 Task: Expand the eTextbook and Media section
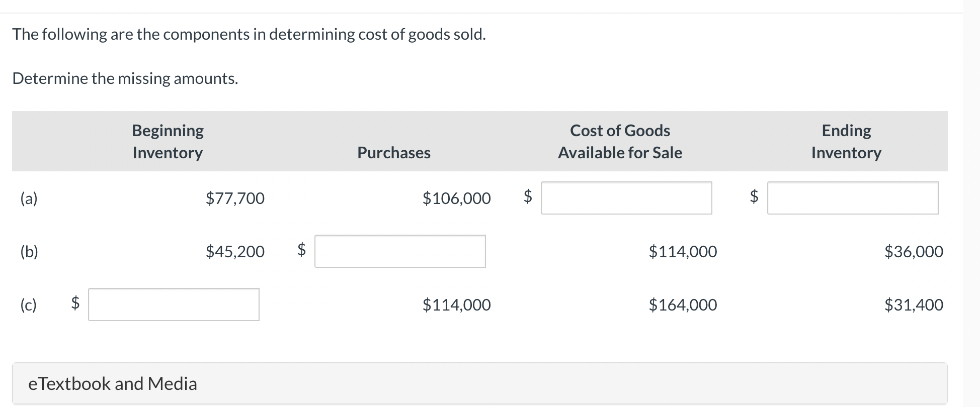[112, 383]
